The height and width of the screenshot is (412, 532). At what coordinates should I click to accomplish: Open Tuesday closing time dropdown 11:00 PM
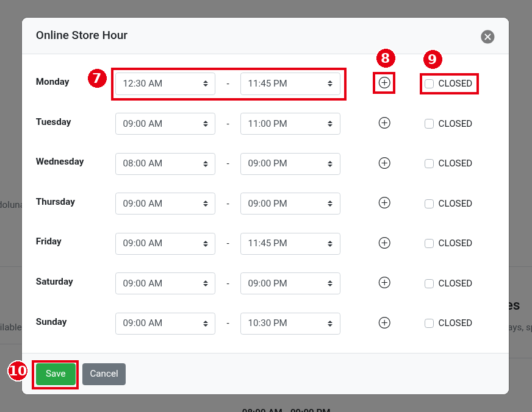click(x=290, y=124)
